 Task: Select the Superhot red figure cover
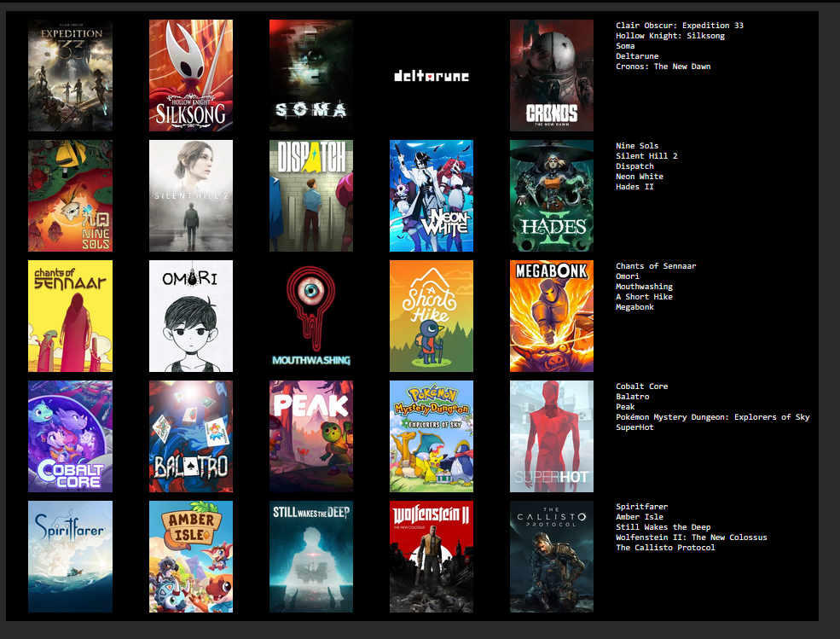pos(552,437)
